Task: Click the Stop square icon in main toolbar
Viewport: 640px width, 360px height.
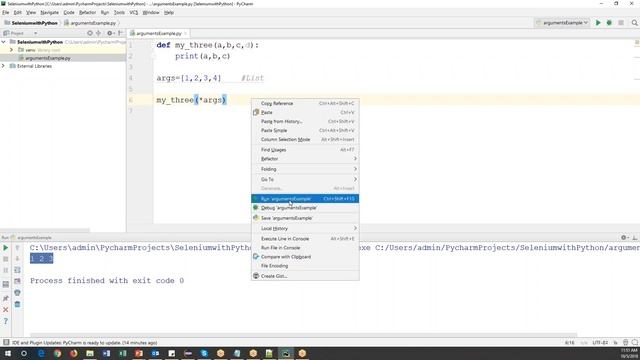Action: tap(621, 23)
